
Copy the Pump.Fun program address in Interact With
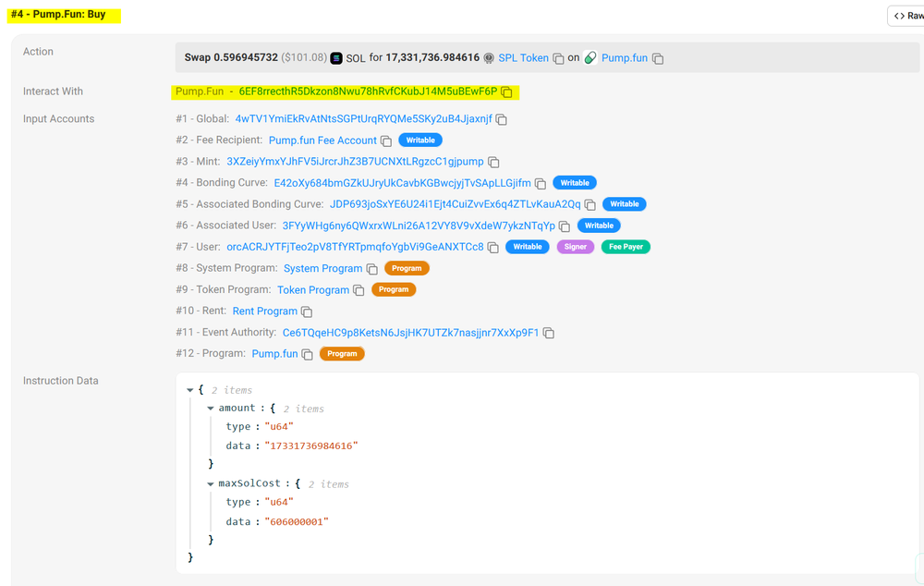pos(506,92)
